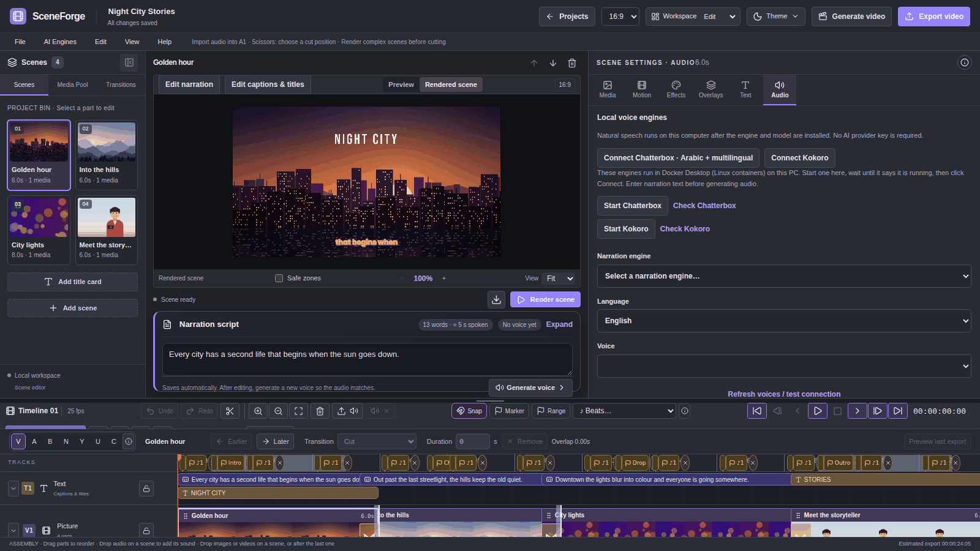Click Render scene button
980x551 pixels.
[x=545, y=299]
